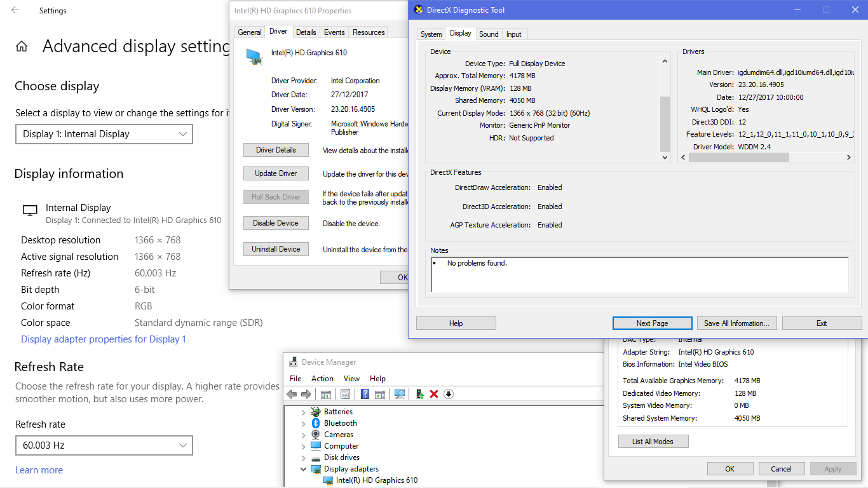Screen dimensions: 868x488
Task: Click Scan for hardware changes toolbar icon
Action: pyautogui.click(x=400, y=394)
